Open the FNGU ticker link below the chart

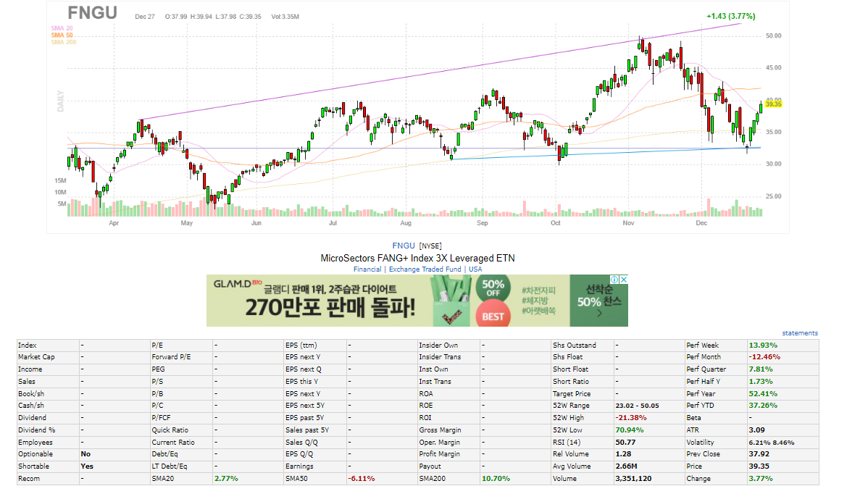(404, 246)
